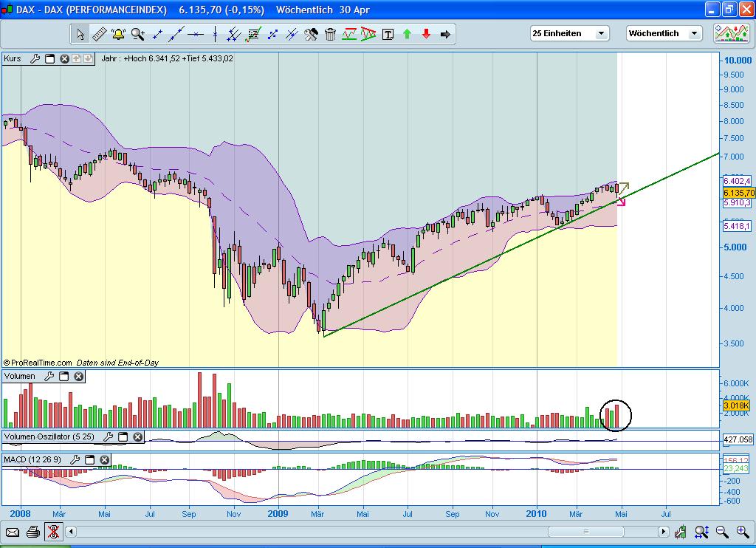Close the MACD indicator panel
The width and height of the screenshot is (756, 548).
coord(103,459)
